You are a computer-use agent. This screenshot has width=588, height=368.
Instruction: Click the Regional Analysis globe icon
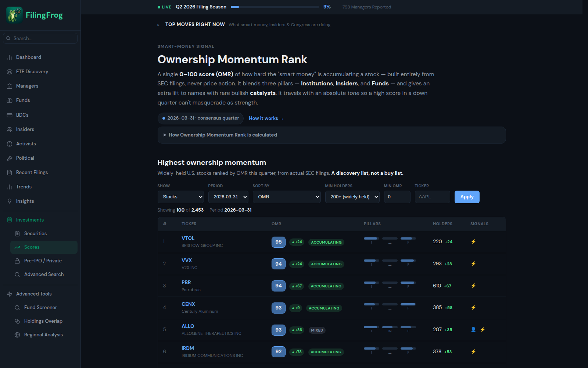click(17, 335)
